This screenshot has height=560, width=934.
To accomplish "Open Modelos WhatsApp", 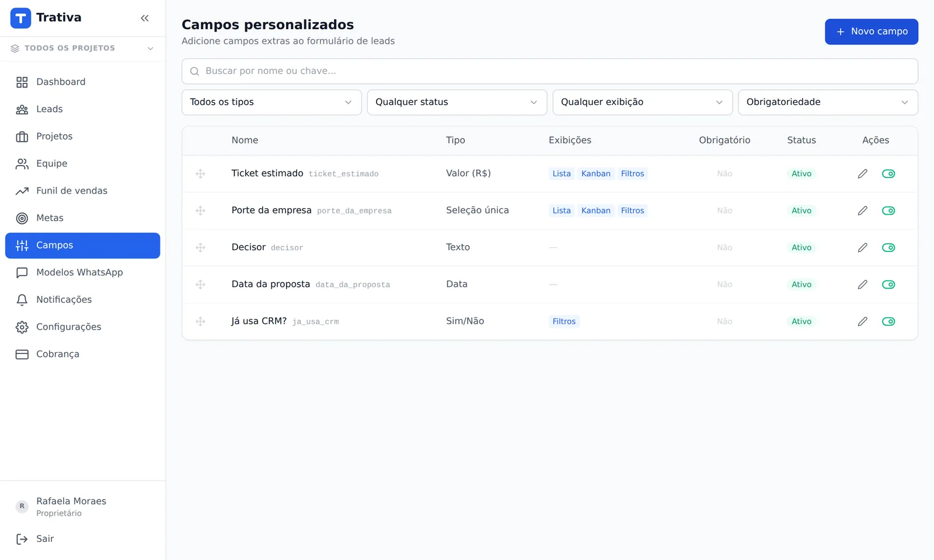I will (x=82, y=272).
